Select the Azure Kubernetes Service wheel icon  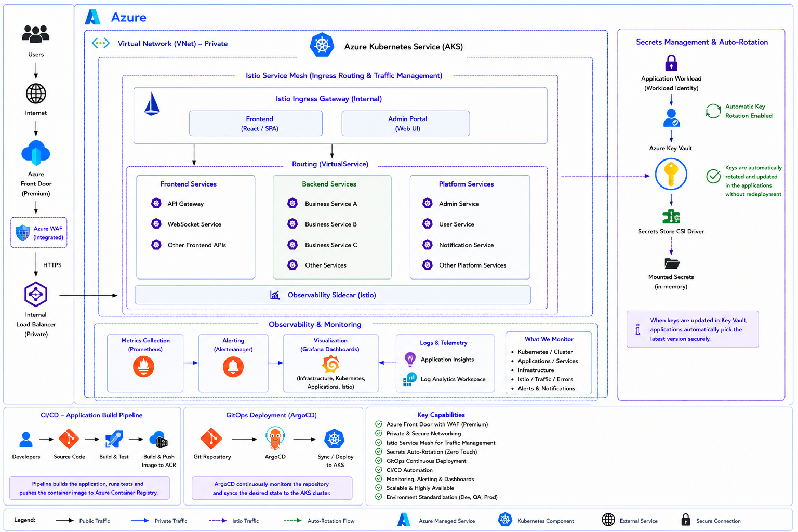322,45
